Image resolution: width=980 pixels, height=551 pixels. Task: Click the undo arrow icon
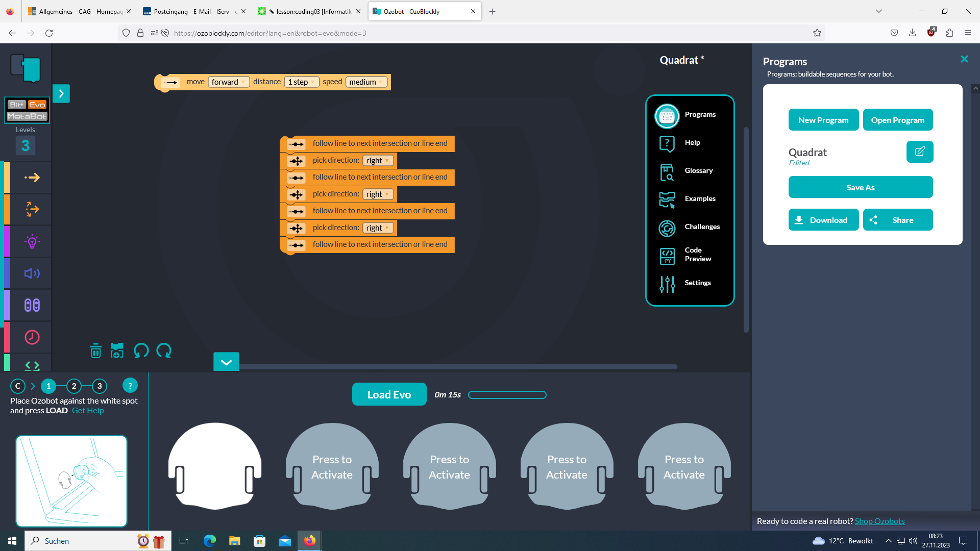click(141, 351)
